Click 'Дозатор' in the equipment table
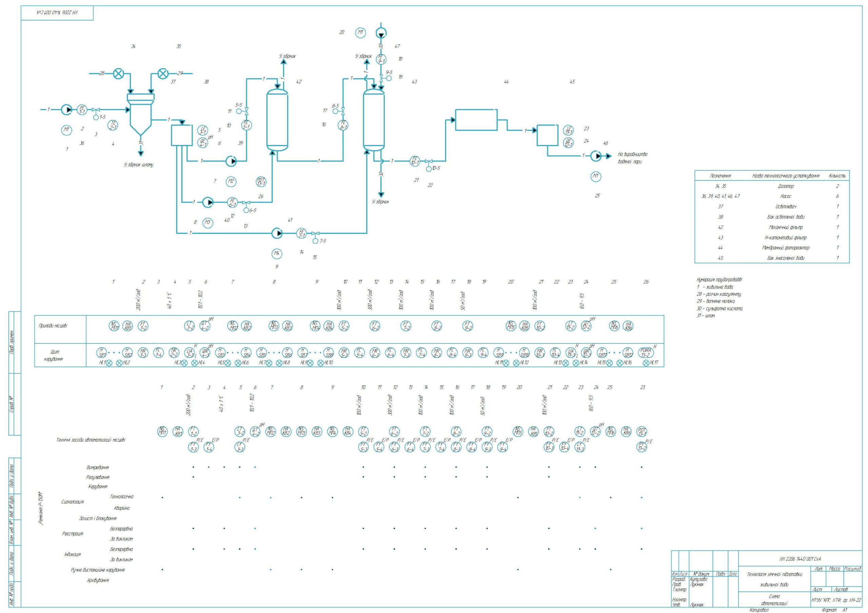The height and width of the screenshot is (613, 868). click(x=786, y=186)
